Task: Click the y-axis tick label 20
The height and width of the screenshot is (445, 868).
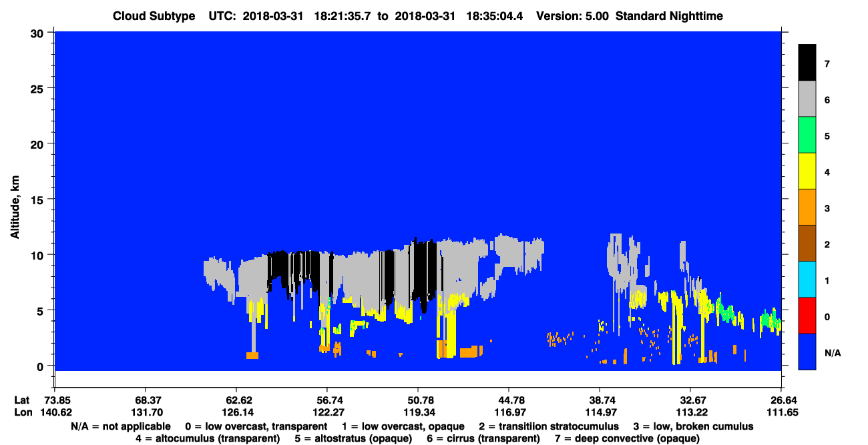Action: (x=39, y=143)
